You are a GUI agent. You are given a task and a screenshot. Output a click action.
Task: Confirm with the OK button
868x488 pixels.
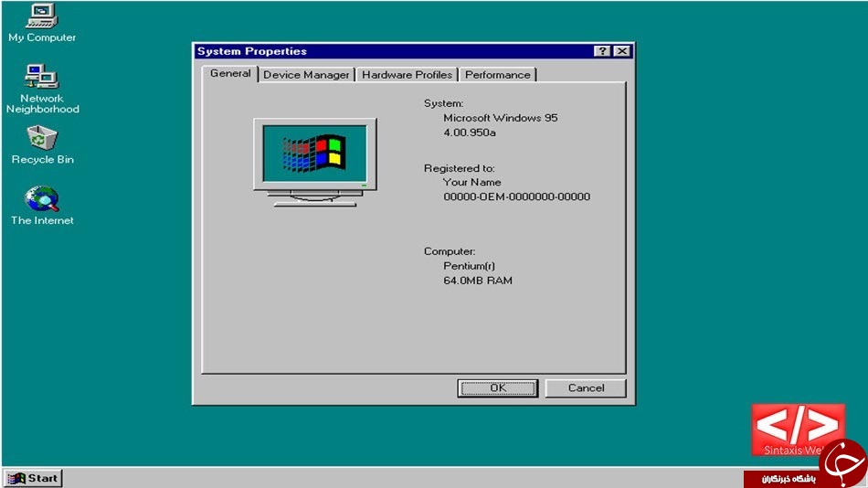pos(498,388)
